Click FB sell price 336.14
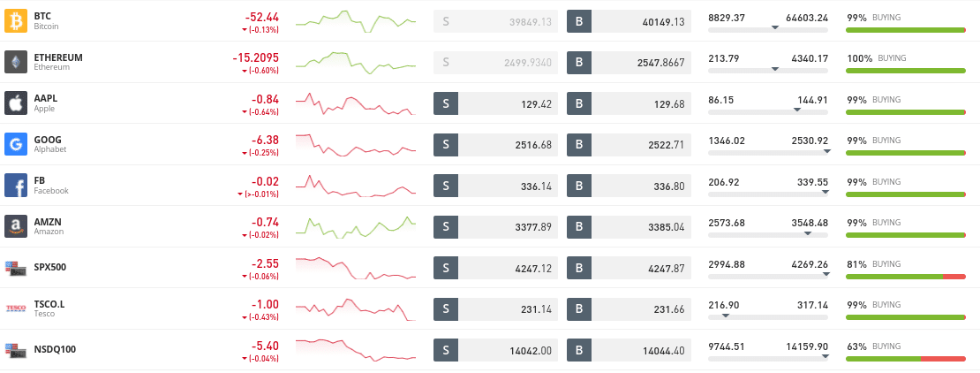 pos(536,186)
